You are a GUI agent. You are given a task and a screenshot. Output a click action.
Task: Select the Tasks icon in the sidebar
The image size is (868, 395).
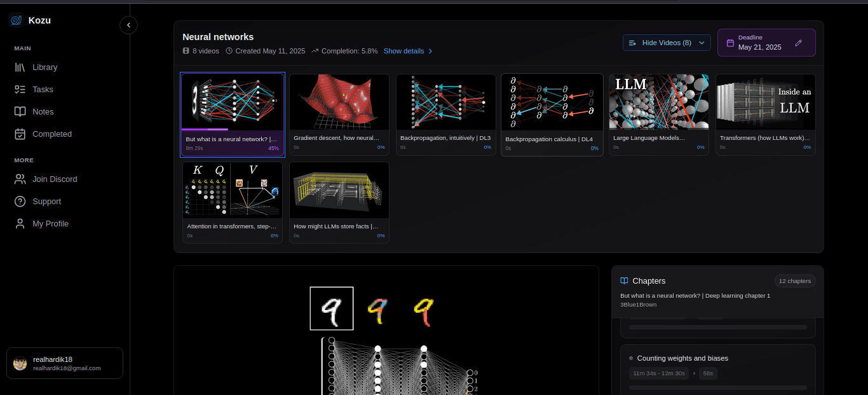pos(20,89)
